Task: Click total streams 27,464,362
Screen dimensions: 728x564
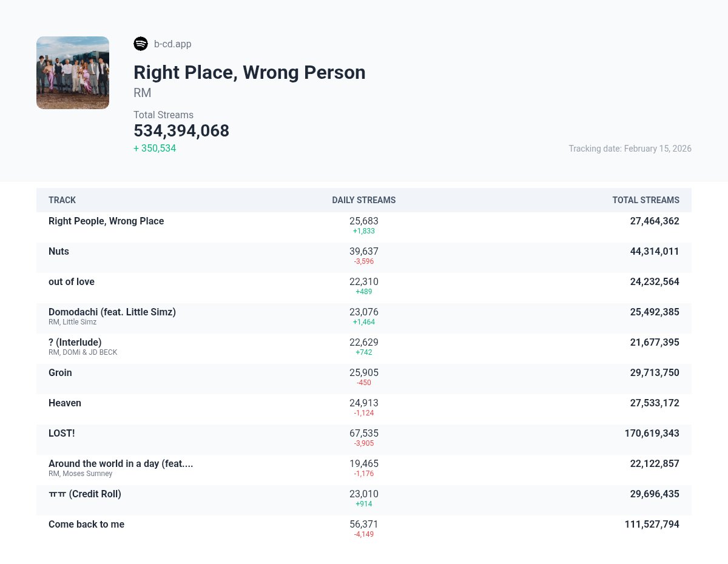Action: point(655,221)
